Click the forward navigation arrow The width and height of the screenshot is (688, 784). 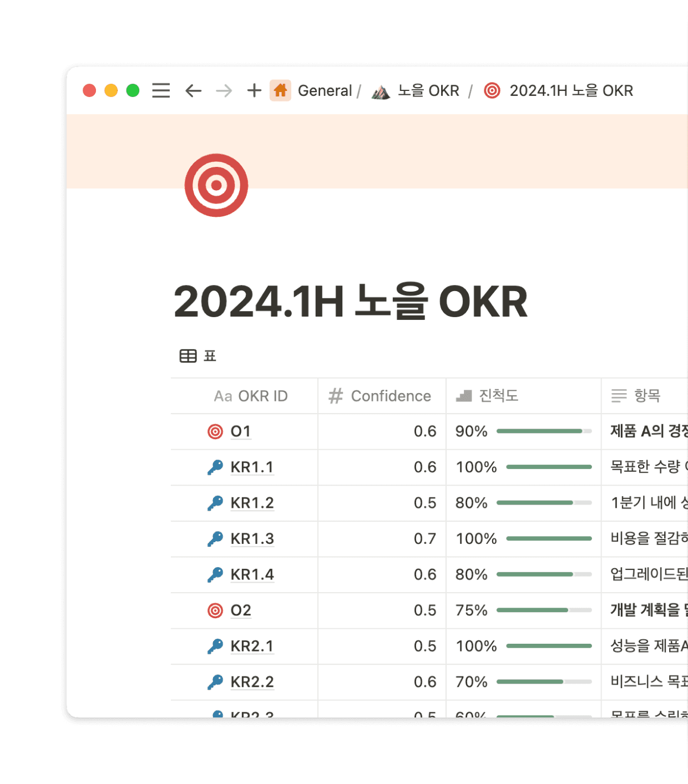pyautogui.click(x=224, y=90)
